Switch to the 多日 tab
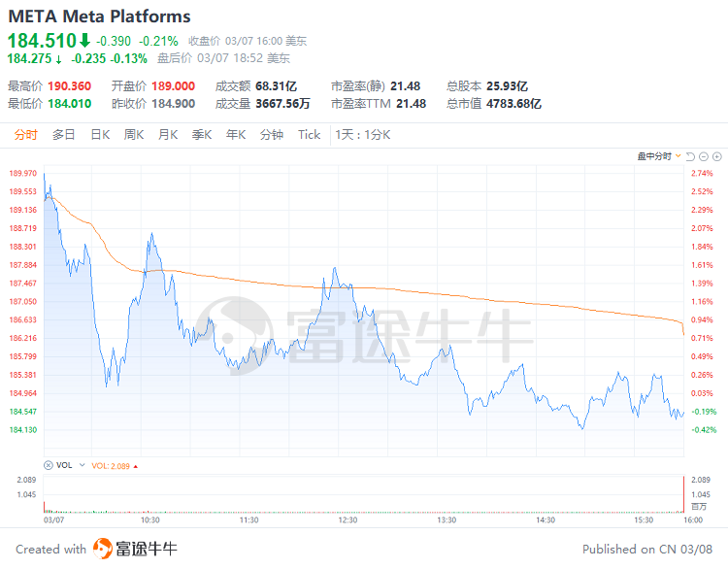This screenshot has width=728, height=569. click(64, 135)
